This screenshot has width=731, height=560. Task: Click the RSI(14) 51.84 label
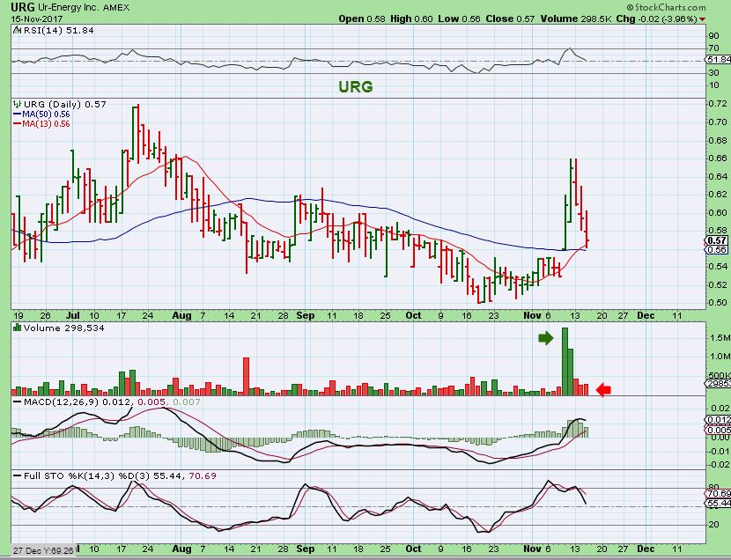pos(58,30)
